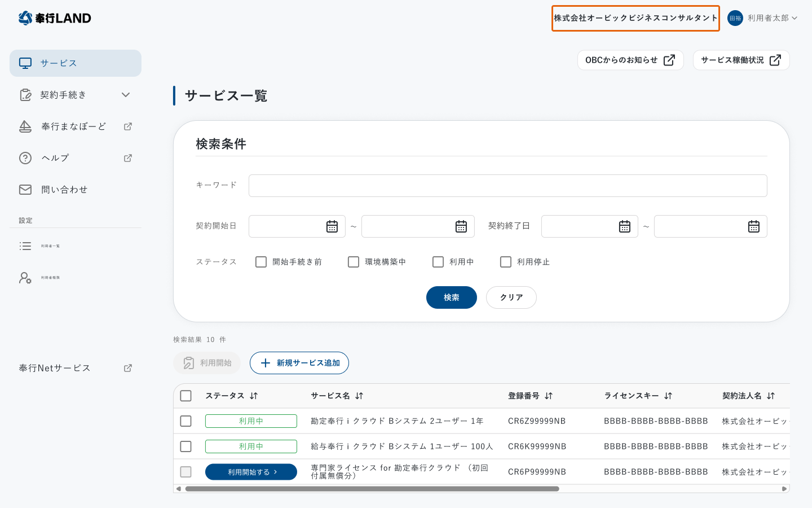Select the 利用者権限 user-gear icon
812x508 pixels.
25,277
